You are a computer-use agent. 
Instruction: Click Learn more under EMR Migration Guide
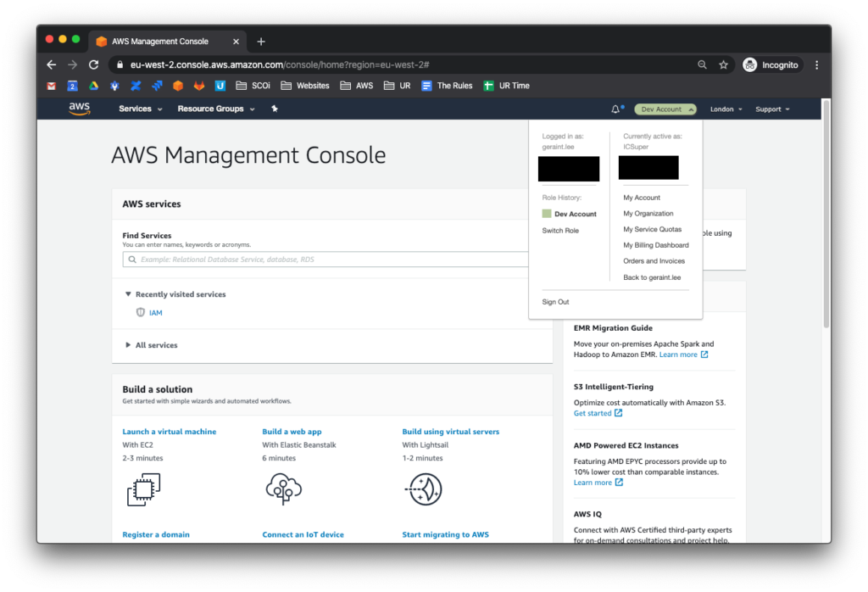coord(678,355)
